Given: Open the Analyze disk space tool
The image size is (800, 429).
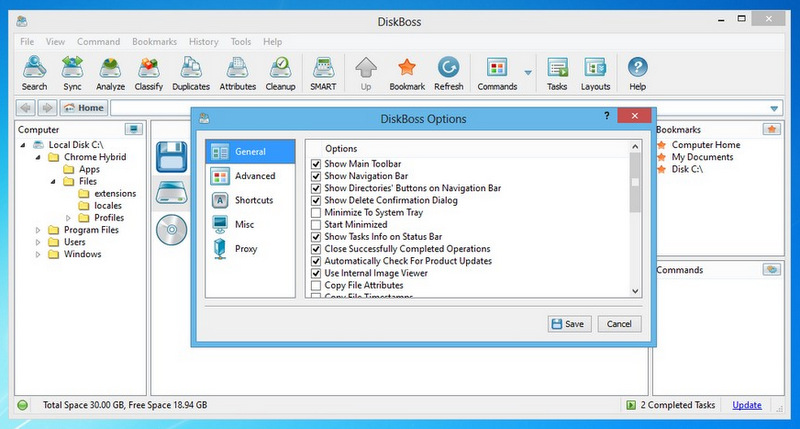Looking at the screenshot, I should pyautogui.click(x=110, y=73).
